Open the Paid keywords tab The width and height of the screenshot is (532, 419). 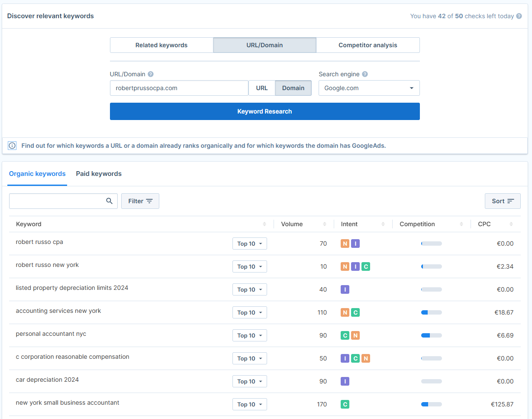[99, 174]
